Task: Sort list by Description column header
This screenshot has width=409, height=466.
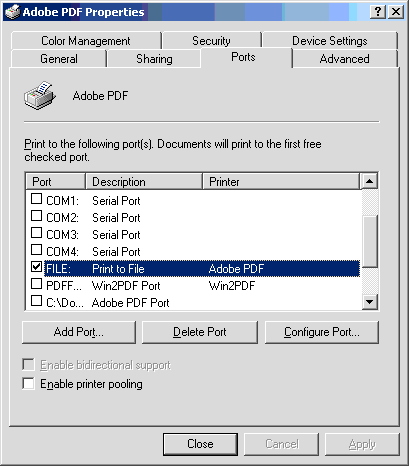Action: click(x=144, y=182)
